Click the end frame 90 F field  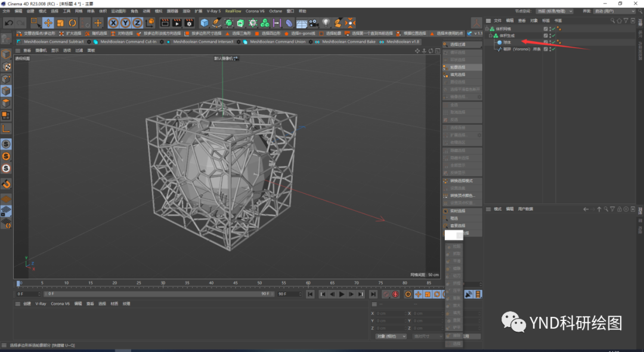[x=289, y=294]
